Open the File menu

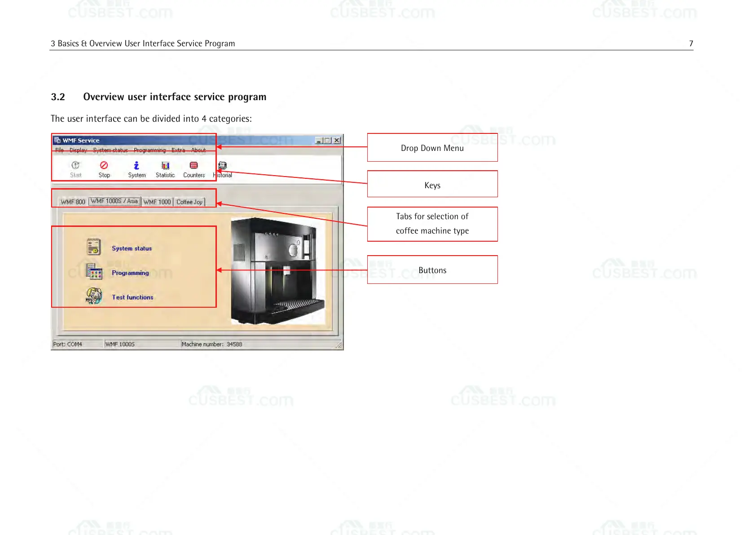pos(59,150)
